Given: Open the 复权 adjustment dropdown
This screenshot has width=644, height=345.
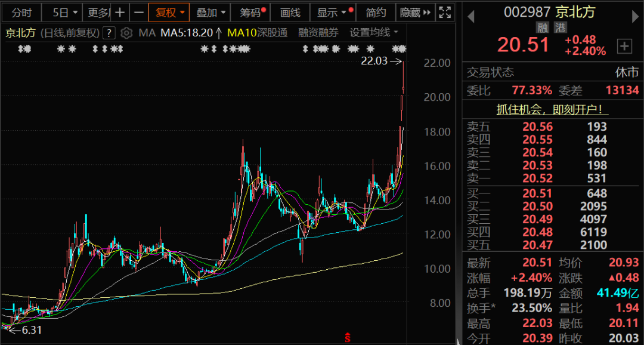Looking at the screenshot, I should pos(171,13).
